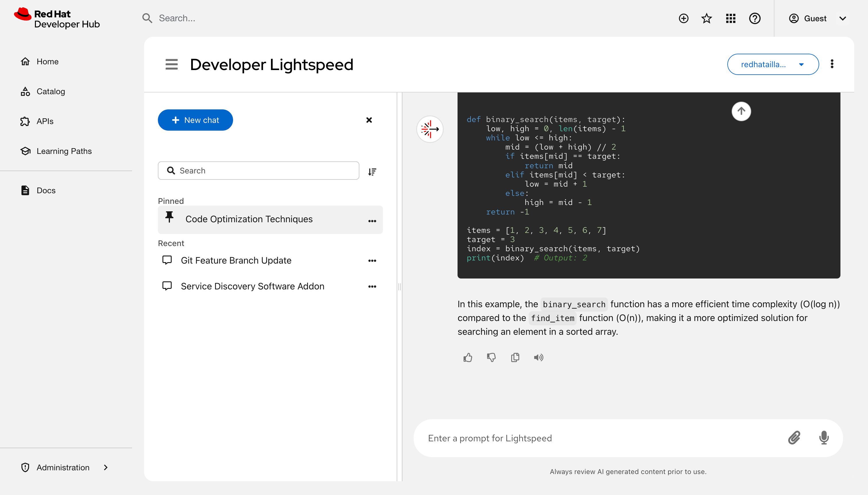Viewport: 868px width, 495px height.
Task: Close the chat sidebar with the X
Action: pyautogui.click(x=369, y=120)
